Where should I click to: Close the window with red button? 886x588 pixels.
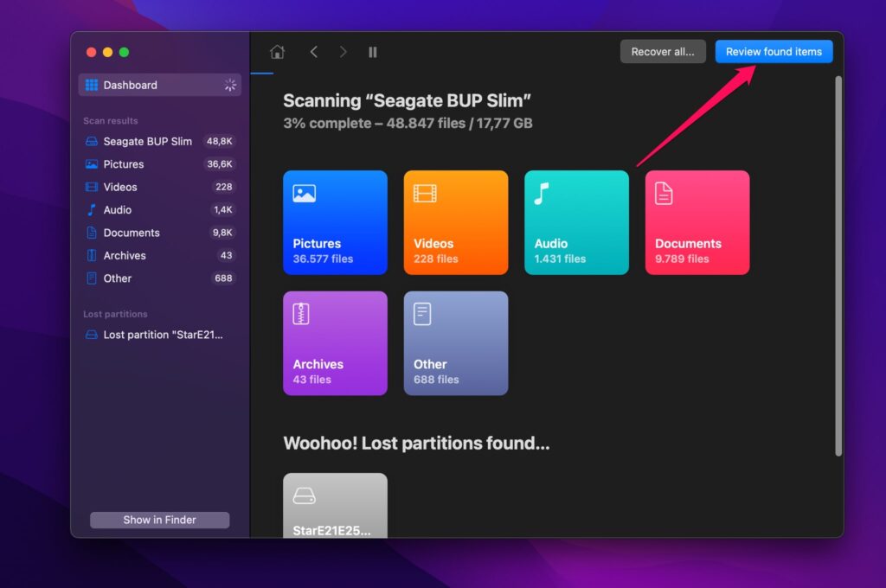click(91, 52)
